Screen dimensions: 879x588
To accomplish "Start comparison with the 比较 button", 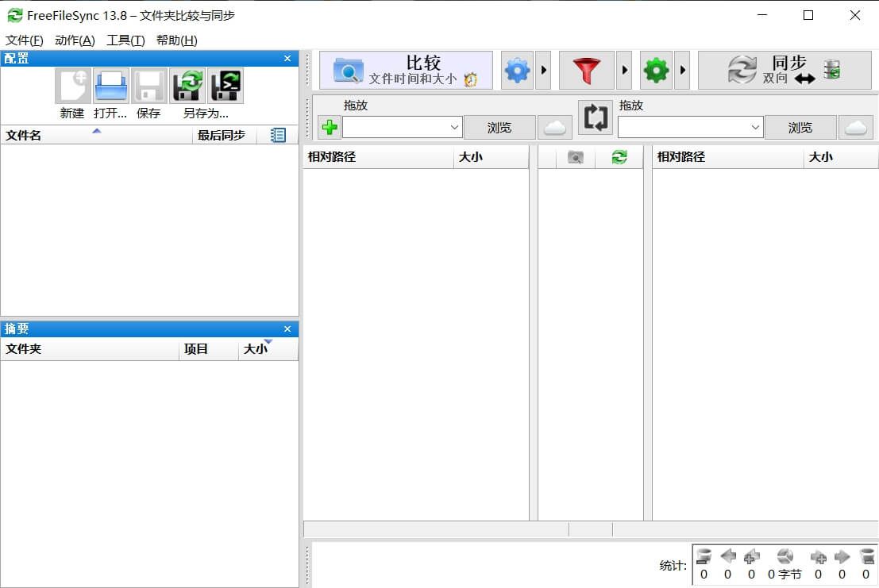I will [x=406, y=71].
